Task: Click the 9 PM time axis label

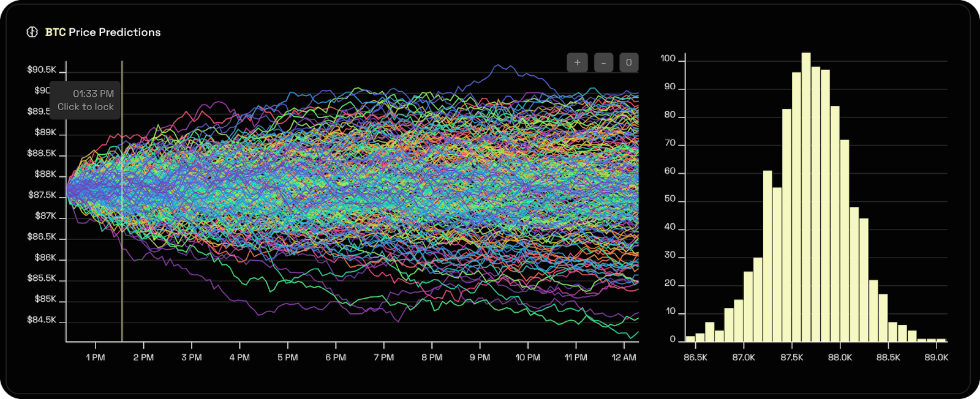Action: tap(480, 357)
